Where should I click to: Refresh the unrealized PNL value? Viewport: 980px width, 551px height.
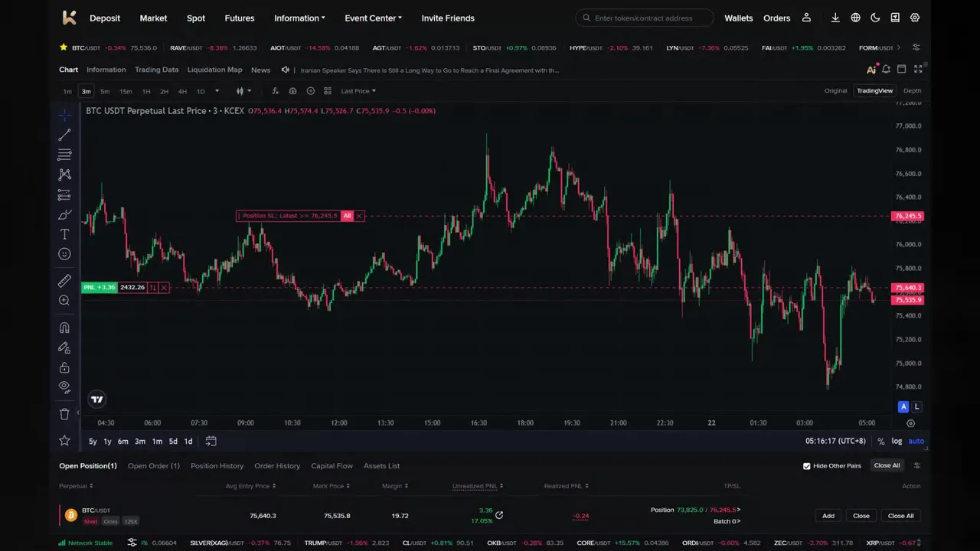click(x=499, y=515)
